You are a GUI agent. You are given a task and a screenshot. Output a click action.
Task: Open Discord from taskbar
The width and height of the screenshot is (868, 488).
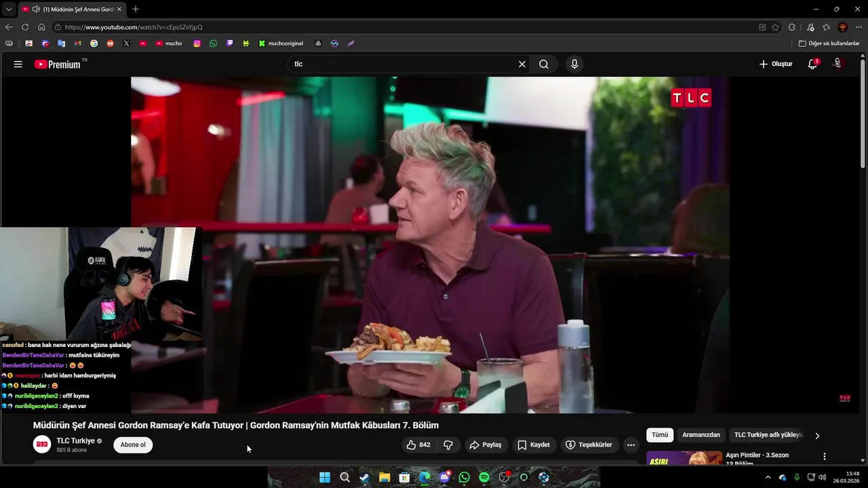click(444, 478)
